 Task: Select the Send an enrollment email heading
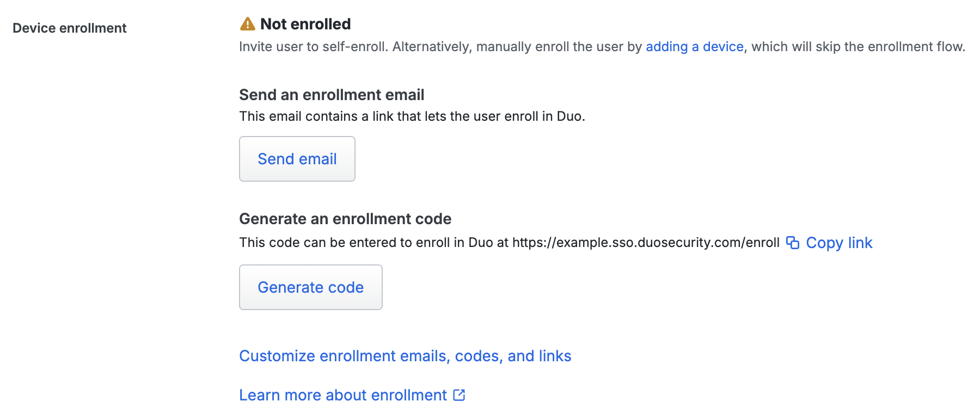pos(332,95)
